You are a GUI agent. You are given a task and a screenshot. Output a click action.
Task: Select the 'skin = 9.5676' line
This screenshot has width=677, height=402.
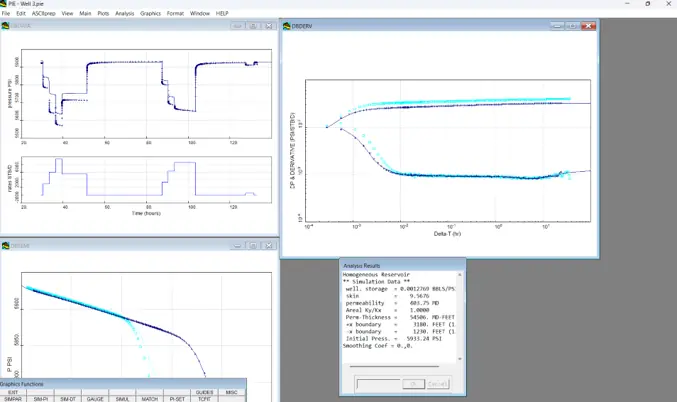[x=387, y=296]
